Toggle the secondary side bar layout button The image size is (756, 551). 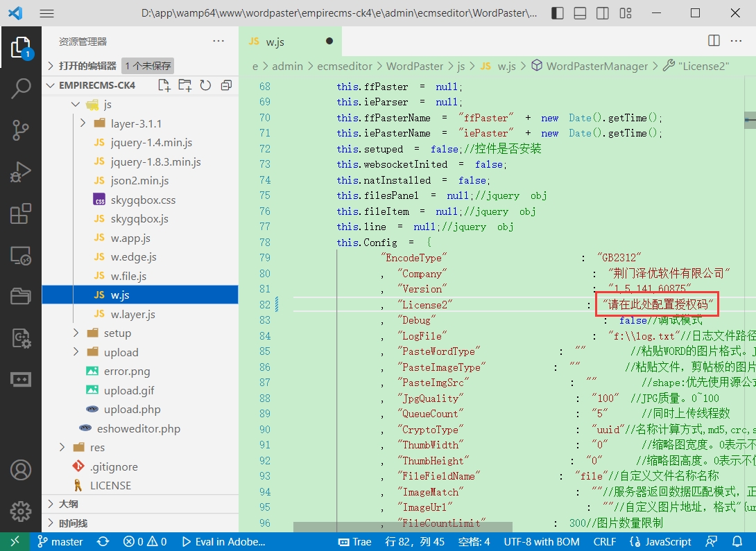(x=603, y=13)
